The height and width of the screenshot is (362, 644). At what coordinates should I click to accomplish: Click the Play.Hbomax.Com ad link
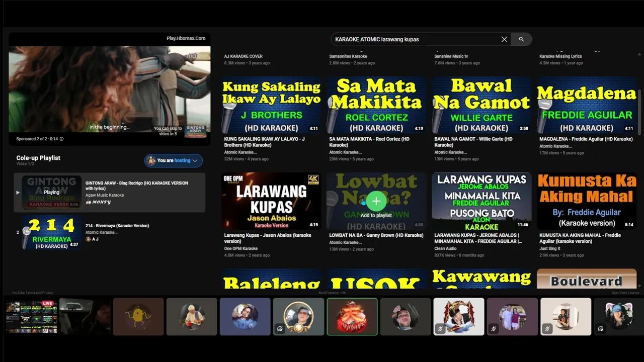tap(186, 39)
